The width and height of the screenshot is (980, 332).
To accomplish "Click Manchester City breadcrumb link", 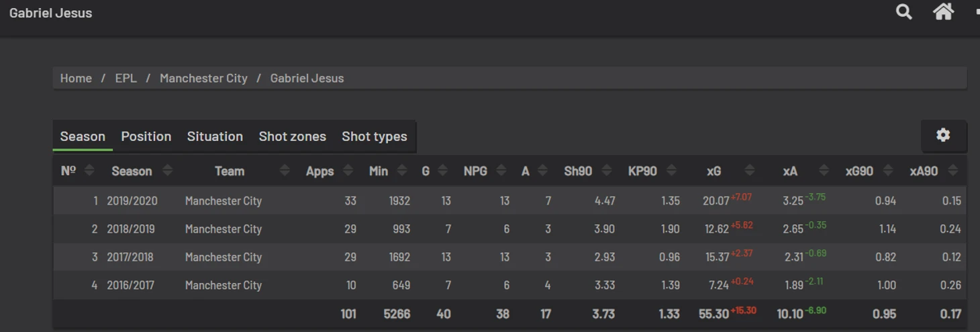I will [203, 78].
